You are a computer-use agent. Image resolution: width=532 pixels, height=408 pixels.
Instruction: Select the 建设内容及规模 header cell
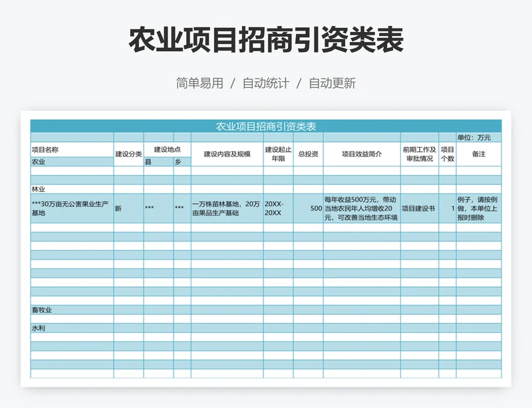(x=227, y=154)
